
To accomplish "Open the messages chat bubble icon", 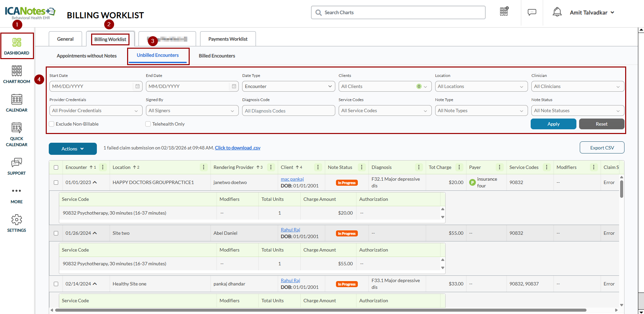I will pos(532,12).
